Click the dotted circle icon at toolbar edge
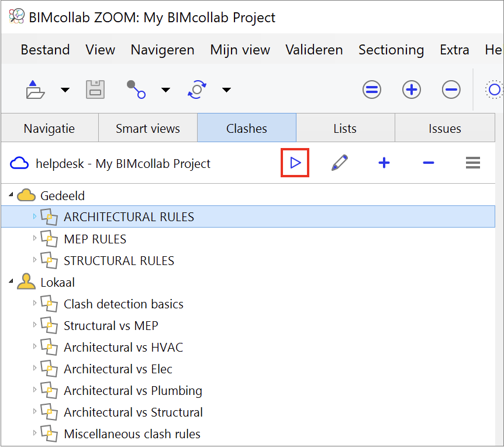Screen dimensions: 504x447 (x=494, y=90)
